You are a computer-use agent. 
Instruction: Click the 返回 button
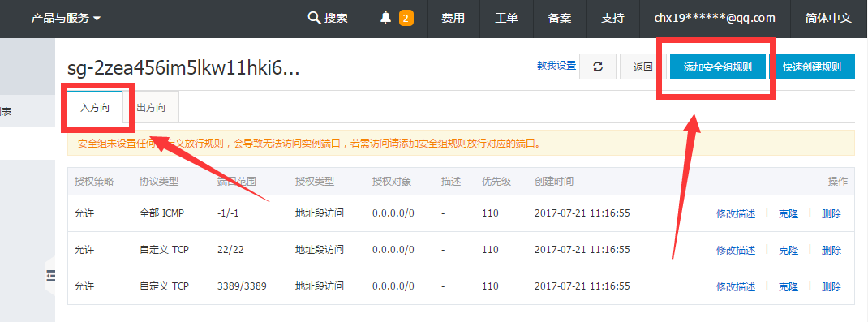pos(642,67)
